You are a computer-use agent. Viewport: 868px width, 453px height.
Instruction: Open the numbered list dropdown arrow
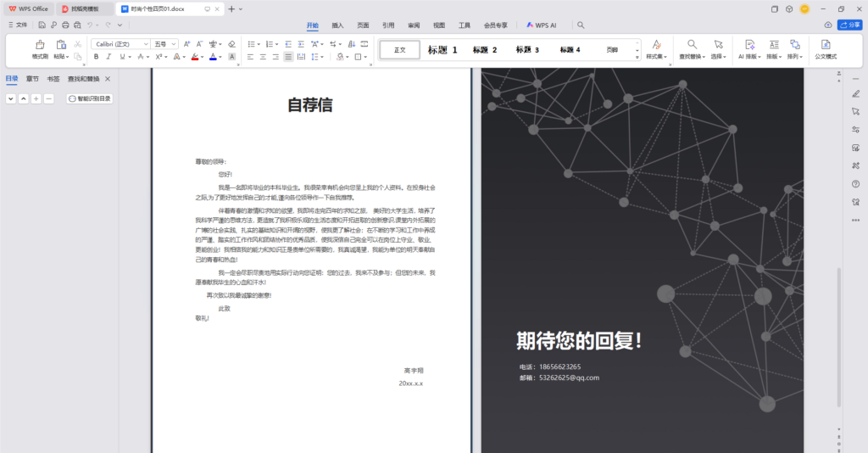point(277,44)
